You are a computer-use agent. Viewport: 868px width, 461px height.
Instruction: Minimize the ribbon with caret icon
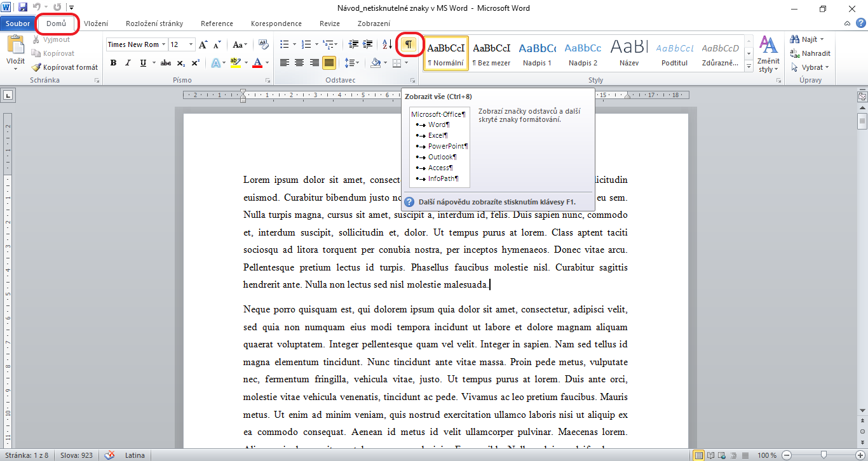click(848, 23)
